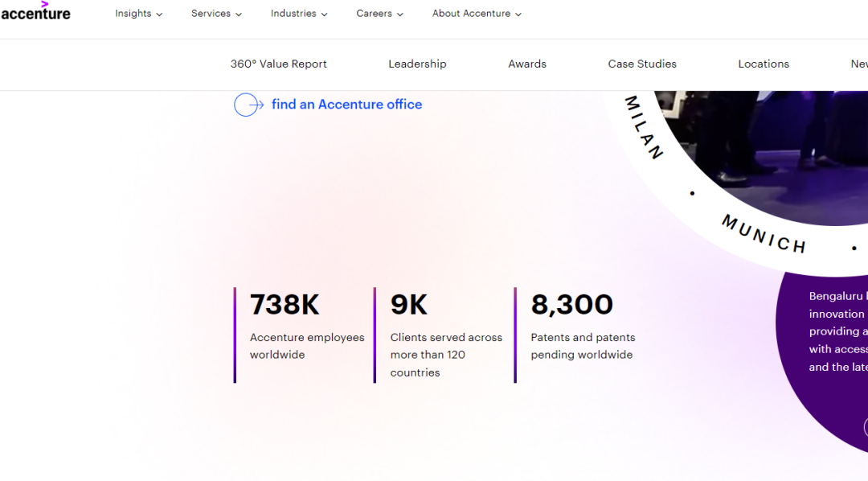This screenshot has width=868, height=481.
Task: Click the Clients served across countries caption
Action: pyautogui.click(x=446, y=355)
